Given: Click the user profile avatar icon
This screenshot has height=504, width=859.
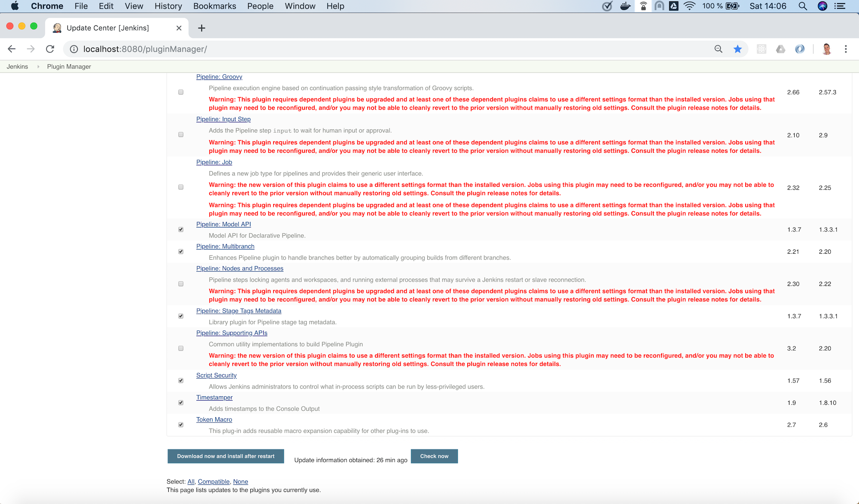Looking at the screenshot, I should 826,49.
